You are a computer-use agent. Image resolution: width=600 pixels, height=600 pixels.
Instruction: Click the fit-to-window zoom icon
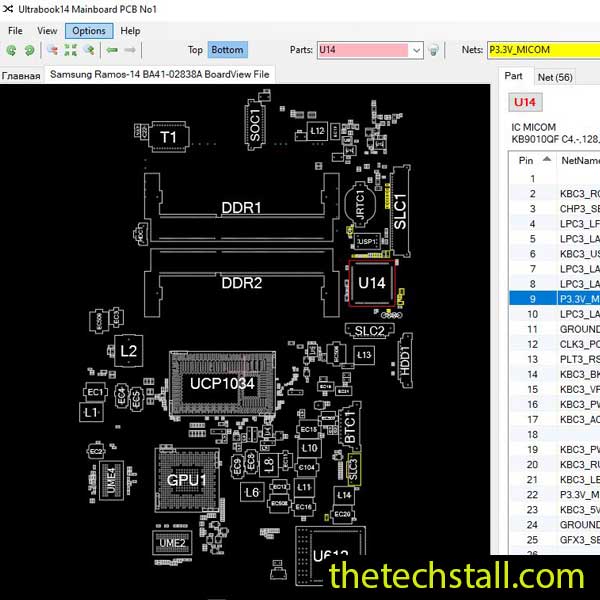70,50
